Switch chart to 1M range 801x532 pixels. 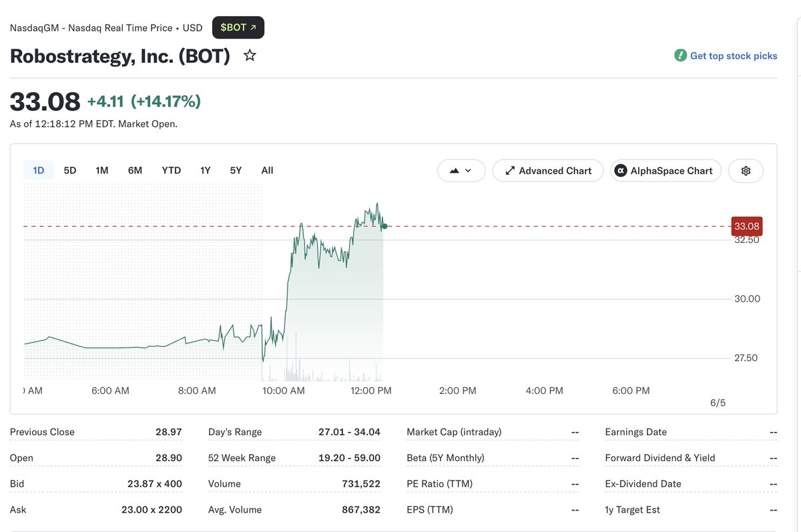pyautogui.click(x=102, y=170)
